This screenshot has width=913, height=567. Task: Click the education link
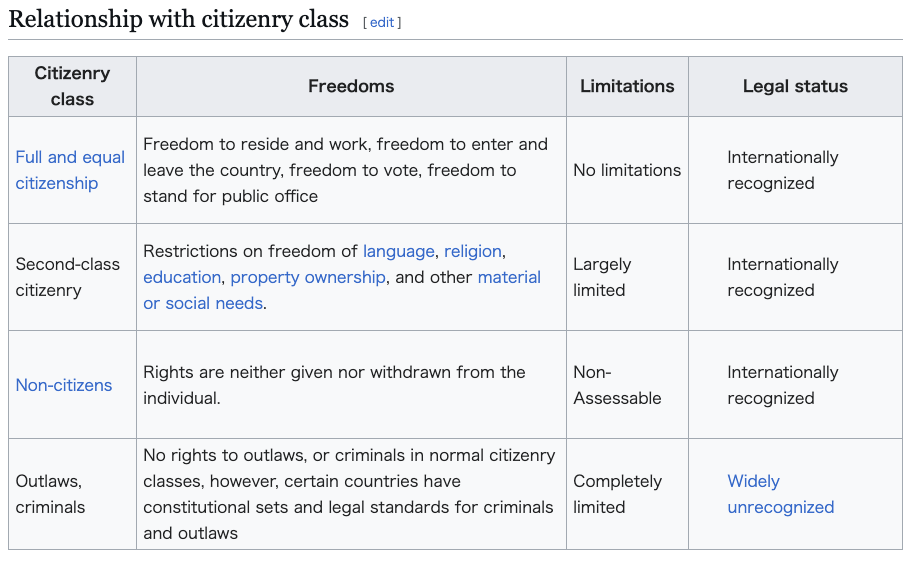coord(182,277)
